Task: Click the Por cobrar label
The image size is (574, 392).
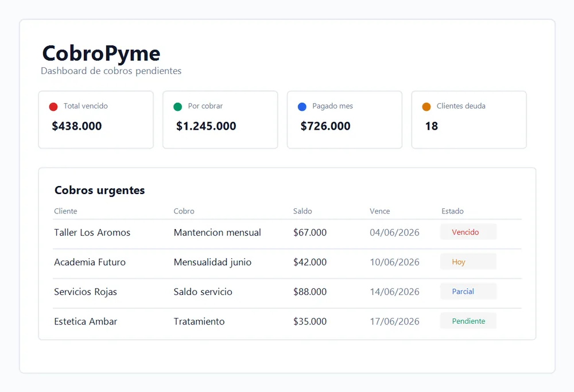Action: [205, 106]
